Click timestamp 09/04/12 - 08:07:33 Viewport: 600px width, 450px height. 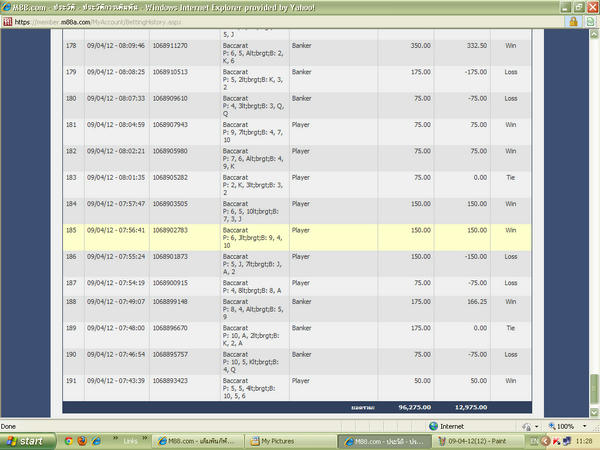[x=116, y=98]
